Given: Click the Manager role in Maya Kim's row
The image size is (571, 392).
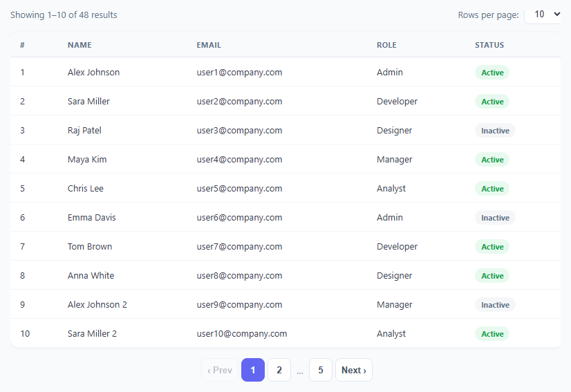Looking at the screenshot, I should coord(395,160).
